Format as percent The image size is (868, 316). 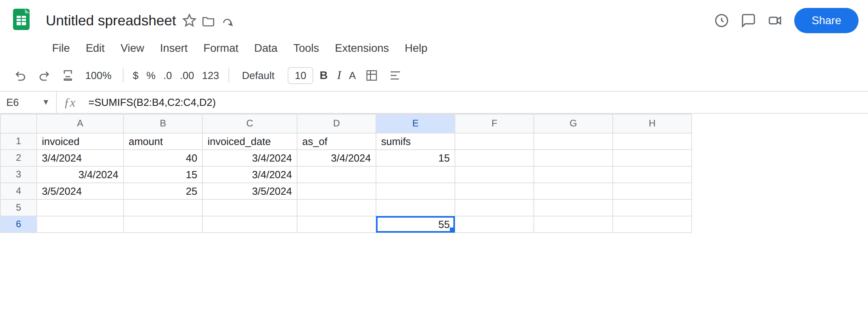tap(151, 75)
